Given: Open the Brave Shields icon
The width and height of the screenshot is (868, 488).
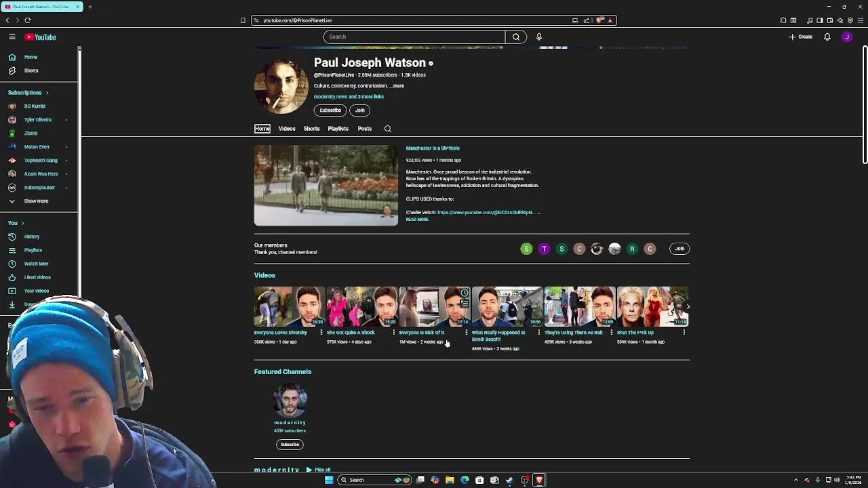Looking at the screenshot, I should pyautogui.click(x=600, y=20).
